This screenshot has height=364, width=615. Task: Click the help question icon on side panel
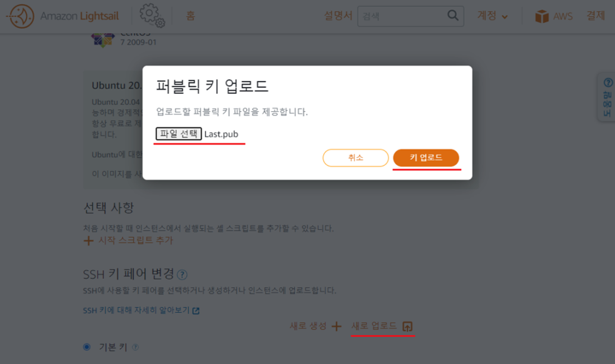pyautogui.click(x=608, y=82)
